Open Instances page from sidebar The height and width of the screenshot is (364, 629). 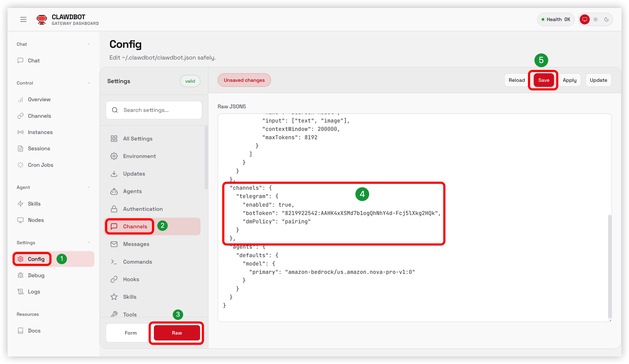40,132
